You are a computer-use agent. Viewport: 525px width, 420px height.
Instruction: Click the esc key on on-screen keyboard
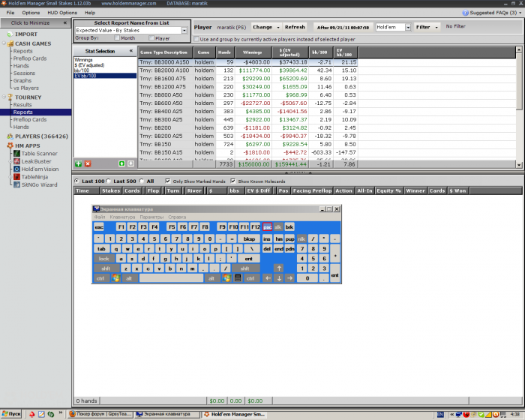coord(99,227)
